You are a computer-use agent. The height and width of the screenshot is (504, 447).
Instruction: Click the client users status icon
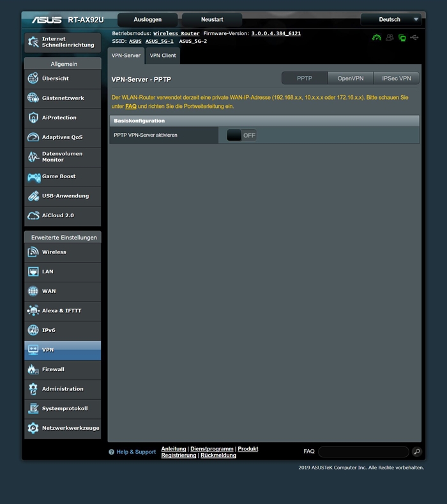point(390,38)
